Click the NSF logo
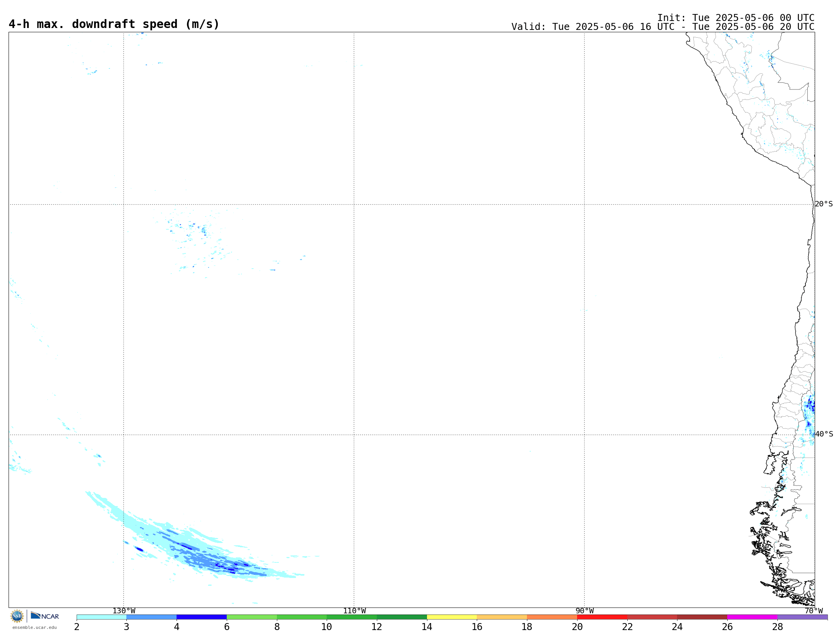840x632 pixels. pyautogui.click(x=17, y=616)
